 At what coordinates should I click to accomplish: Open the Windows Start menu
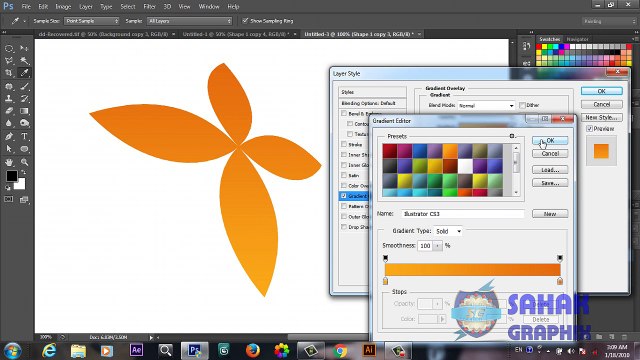coord(12,351)
